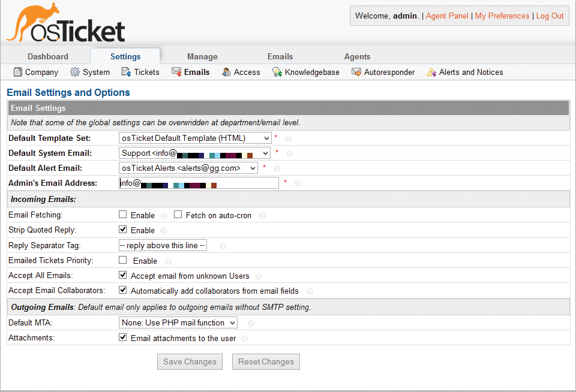The height and width of the screenshot is (392, 576).
Task: Show help tip beside Email Fetching Enable
Action: point(163,216)
